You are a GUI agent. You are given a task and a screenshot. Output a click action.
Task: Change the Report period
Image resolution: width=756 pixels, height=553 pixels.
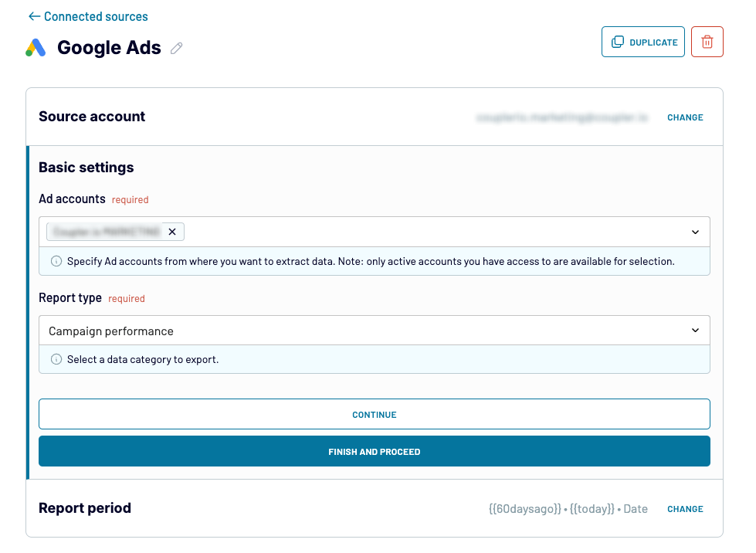685,509
